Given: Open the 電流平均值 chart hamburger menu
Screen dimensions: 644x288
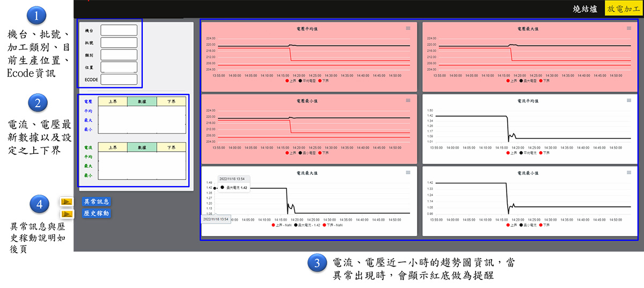Looking at the screenshot, I should (630, 100).
